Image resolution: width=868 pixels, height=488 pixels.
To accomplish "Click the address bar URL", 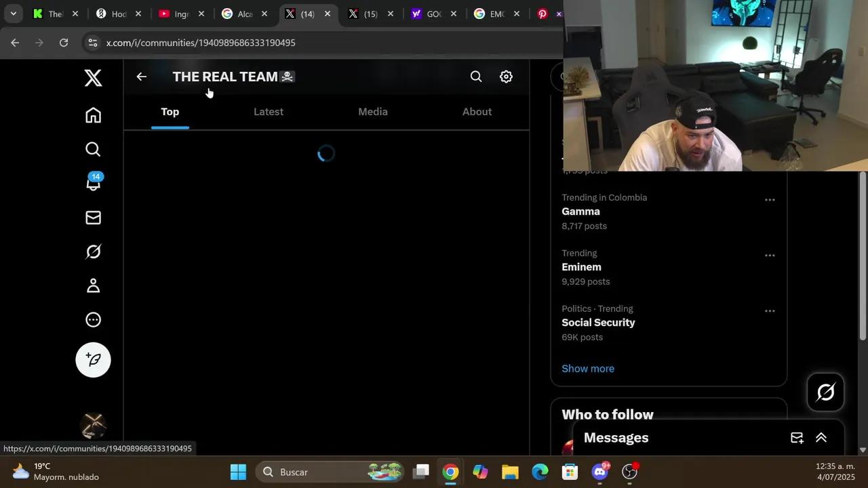I will (x=201, y=43).
